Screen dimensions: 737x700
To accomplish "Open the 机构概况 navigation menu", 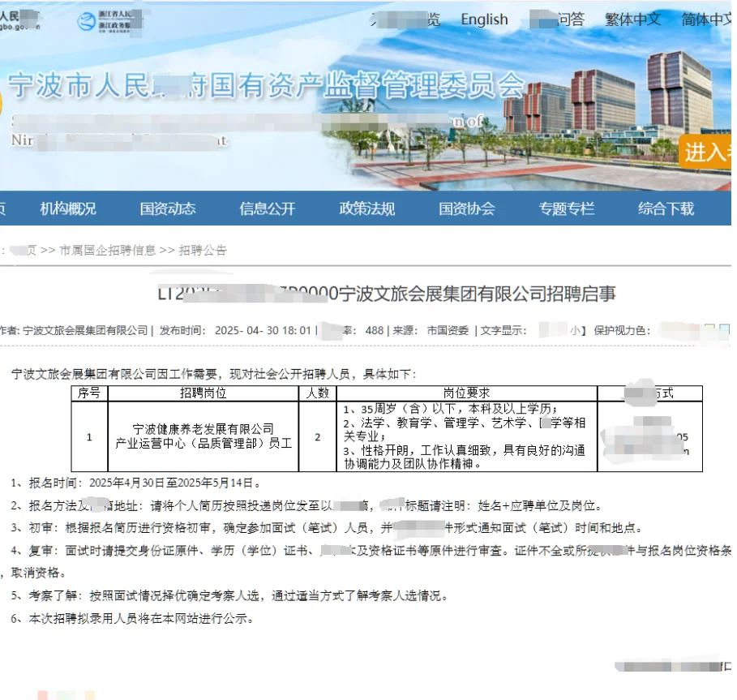I will coord(67,208).
